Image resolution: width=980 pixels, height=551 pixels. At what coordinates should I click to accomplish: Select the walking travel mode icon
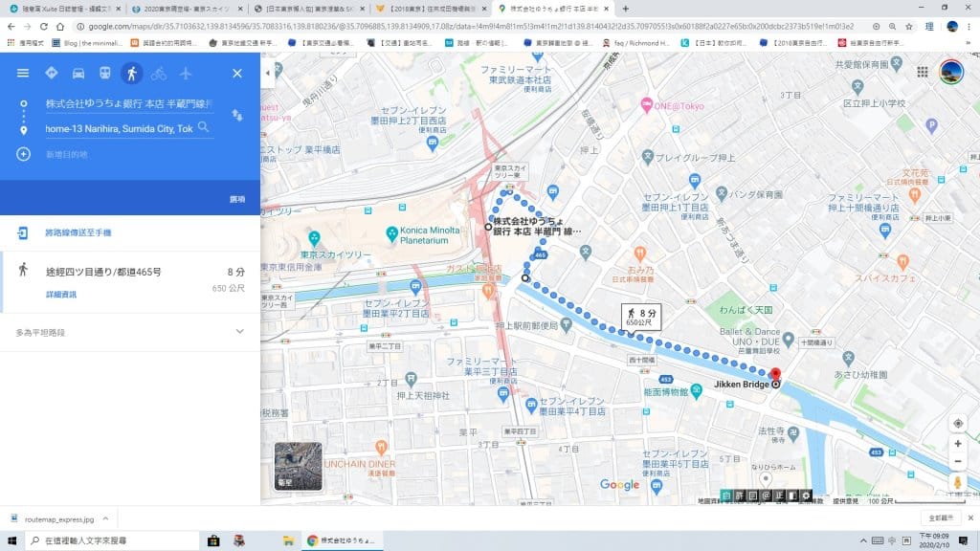[132, 74]
